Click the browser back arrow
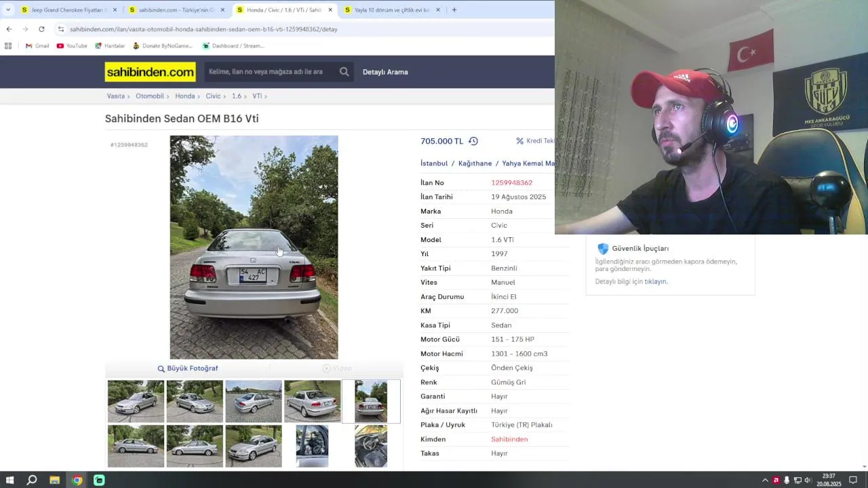Viewport: 868px width, 488px height. pos(9,29)
